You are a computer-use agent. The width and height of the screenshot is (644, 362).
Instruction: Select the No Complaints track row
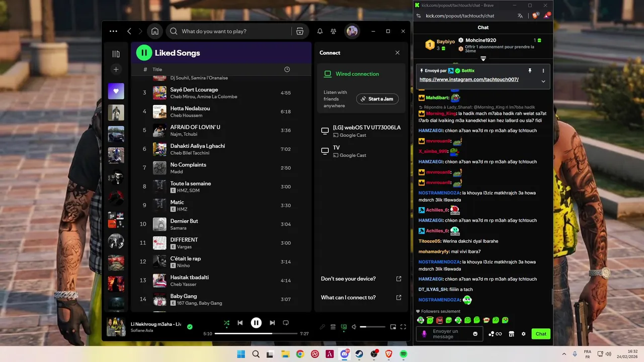coord(221,168)
